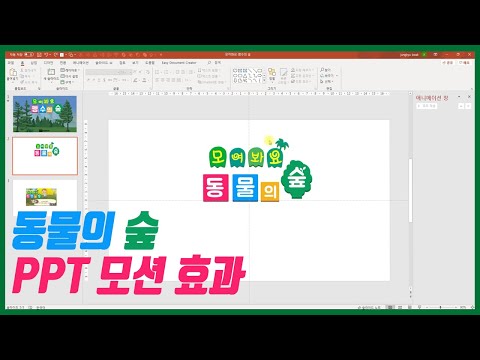Click the Slide Sorter view icon in the status bar

click(400, 307)
